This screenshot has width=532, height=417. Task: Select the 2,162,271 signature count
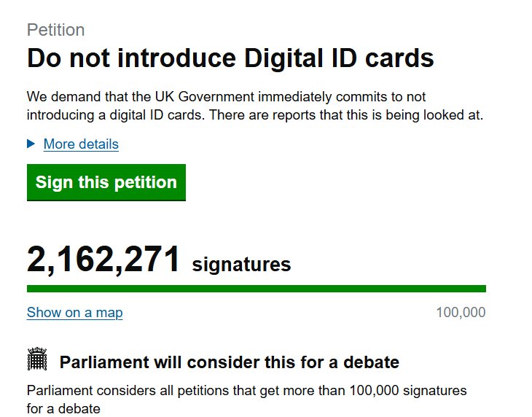103,260
